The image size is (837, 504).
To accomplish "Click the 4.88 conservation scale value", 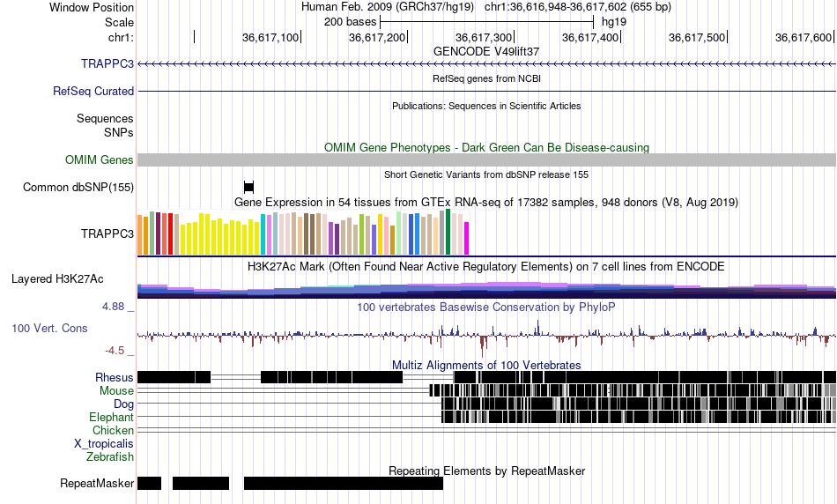I will click(113, 307).
